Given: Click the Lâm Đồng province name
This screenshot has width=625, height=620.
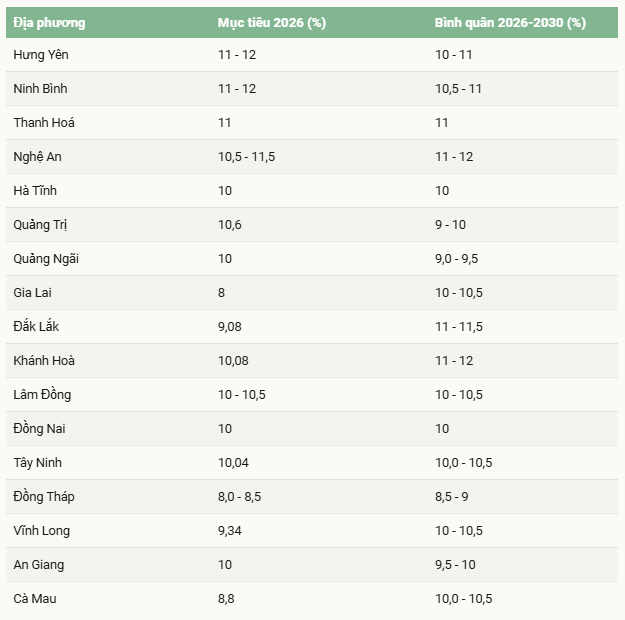Looking at the screenshot, I should point(42,395).
